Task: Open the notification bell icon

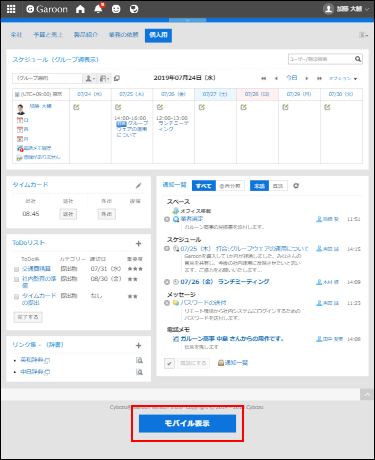Action: coord(98,9)
